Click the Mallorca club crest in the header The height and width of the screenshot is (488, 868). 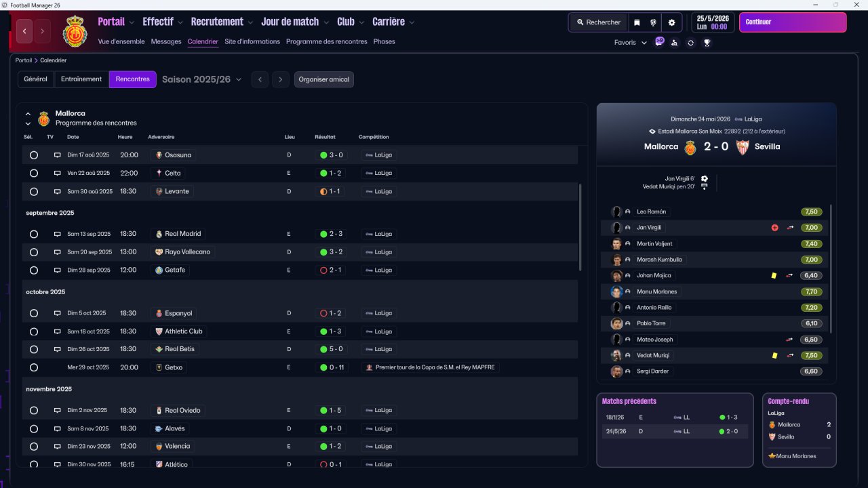(x=75, y=30)
